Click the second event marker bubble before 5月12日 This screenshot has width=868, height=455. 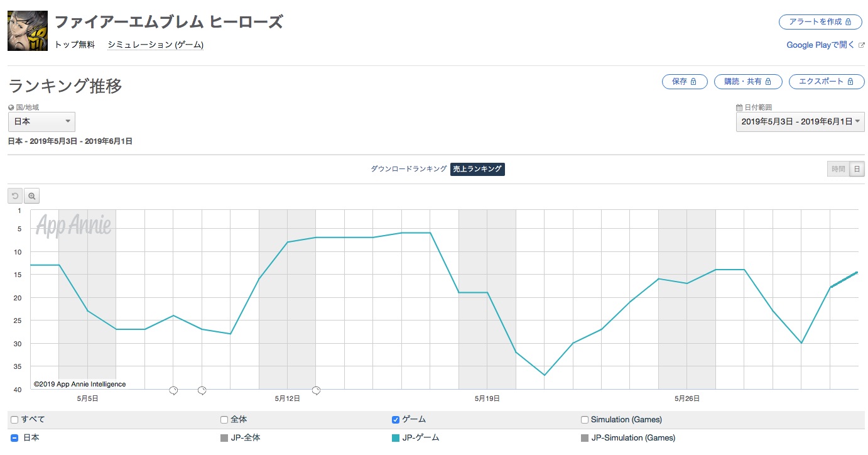pyautogui.click(x=202, y=390)
